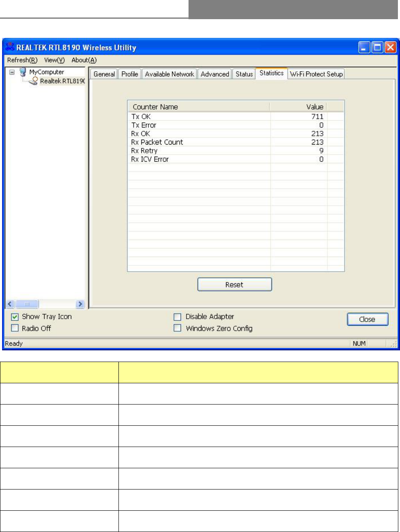Click the window resize grip corner
The width and height of the screenshot is (400, 532).
coord(392,344)
